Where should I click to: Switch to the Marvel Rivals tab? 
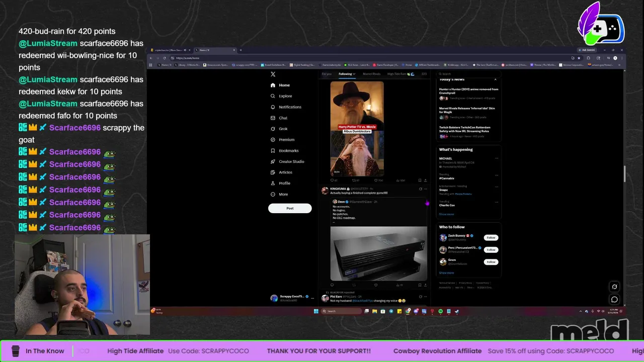[x=371, y=74]
